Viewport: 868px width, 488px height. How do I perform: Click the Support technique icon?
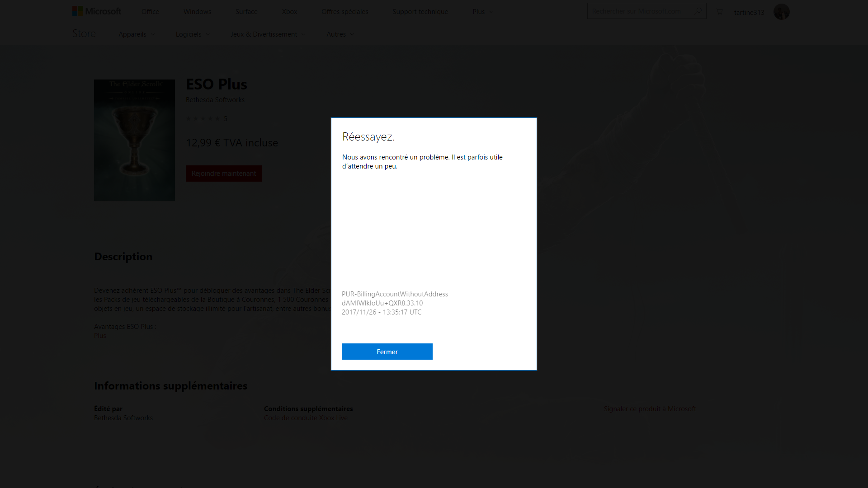click(420, 11)
